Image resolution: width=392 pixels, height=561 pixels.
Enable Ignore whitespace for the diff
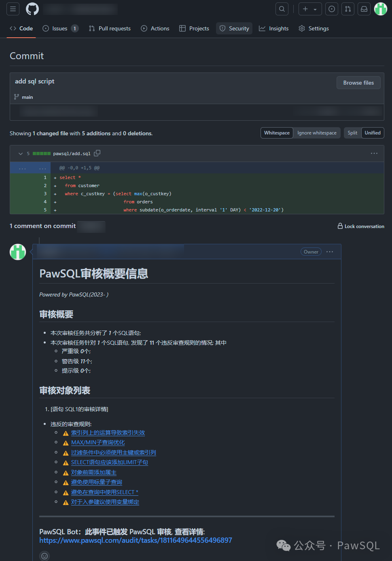(317, 132)
